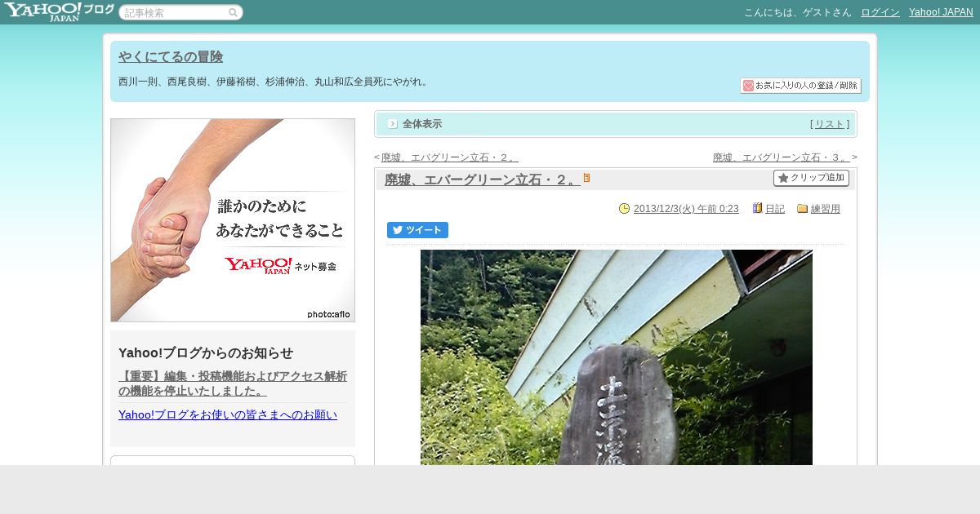
Task: Open post title 廃墟、エバーグリーン立石・２。
Action: [482, 179]
